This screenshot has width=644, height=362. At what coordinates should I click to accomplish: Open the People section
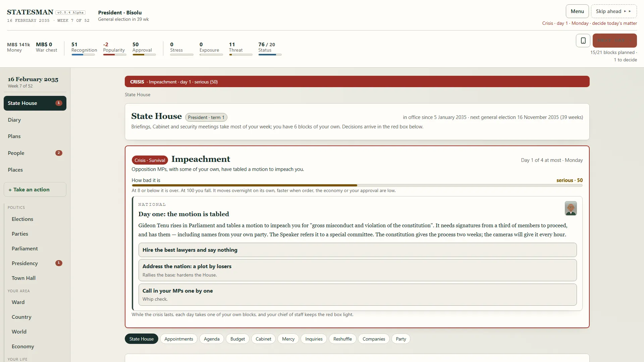tap(35, 153)
